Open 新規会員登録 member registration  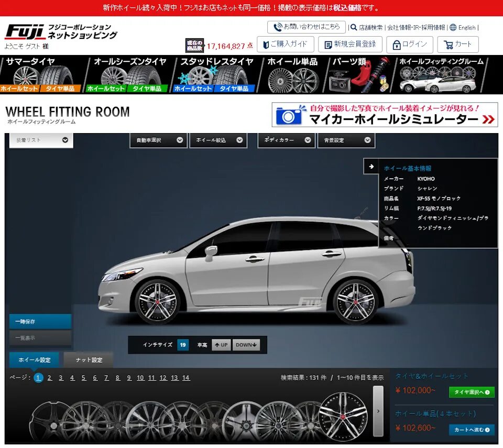tap(351, 45)
